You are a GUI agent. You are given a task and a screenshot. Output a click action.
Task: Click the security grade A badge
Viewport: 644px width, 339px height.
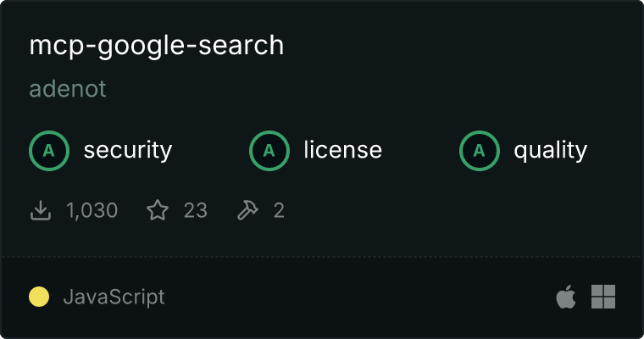pyautogui.click(x=49, y=151)
